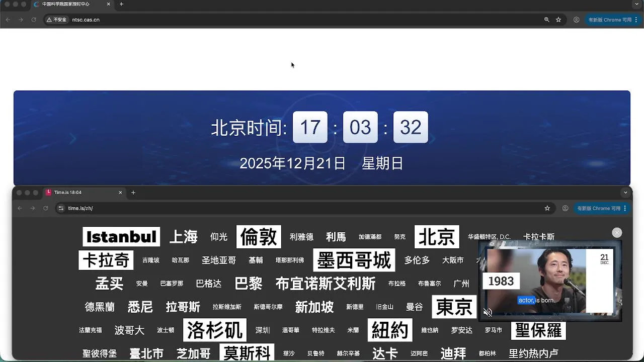The image size is (644, 362).
Task: Open the 利雅德 city link
Action: click(x=301, y=237)
